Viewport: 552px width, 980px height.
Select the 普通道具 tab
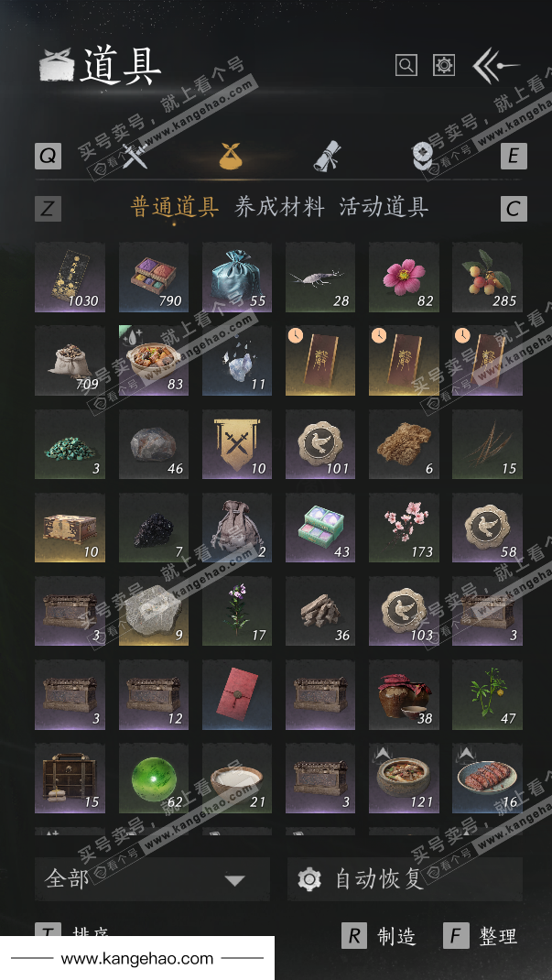pos(175,207)
